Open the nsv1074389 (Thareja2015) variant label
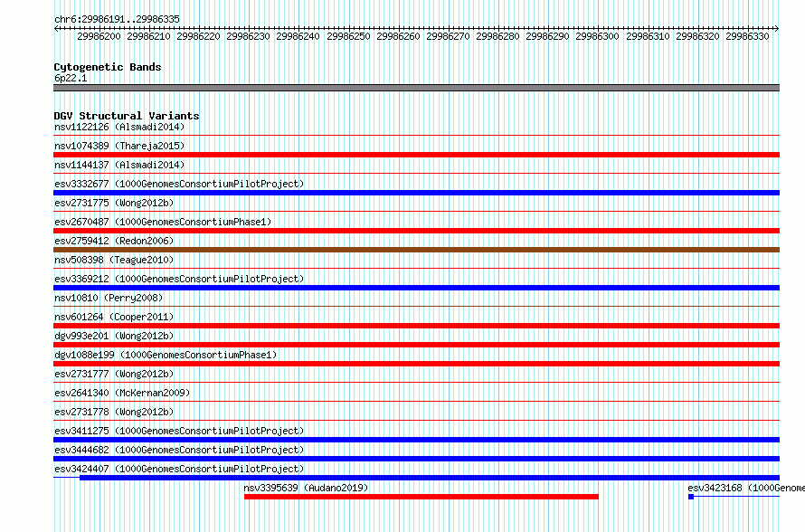The width and height of the screenshot is (805, 532). point(119,146)
